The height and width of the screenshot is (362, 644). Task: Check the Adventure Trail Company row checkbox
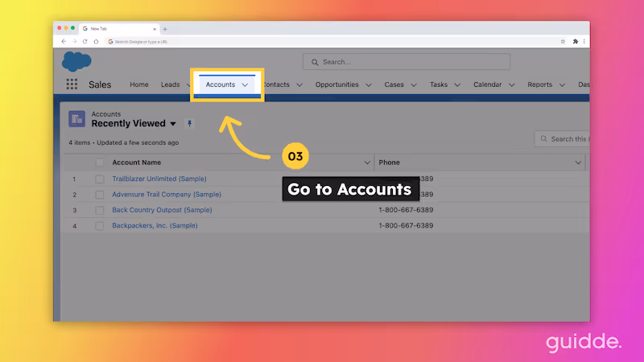[x=99, y=195]
